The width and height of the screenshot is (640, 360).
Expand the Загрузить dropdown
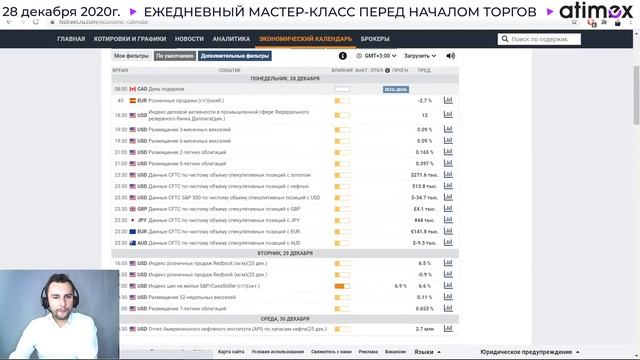click(x=420, y=56)
